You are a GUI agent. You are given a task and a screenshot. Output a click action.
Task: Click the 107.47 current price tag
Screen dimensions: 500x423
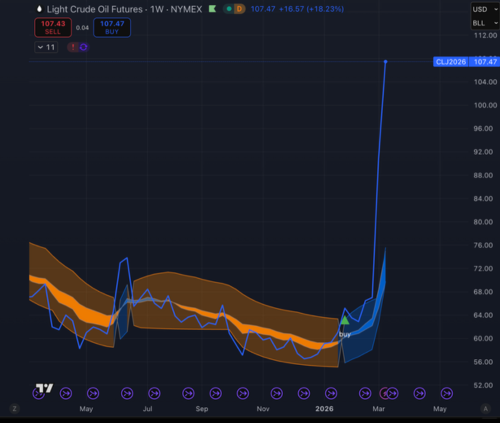click(x=485, y=62)
